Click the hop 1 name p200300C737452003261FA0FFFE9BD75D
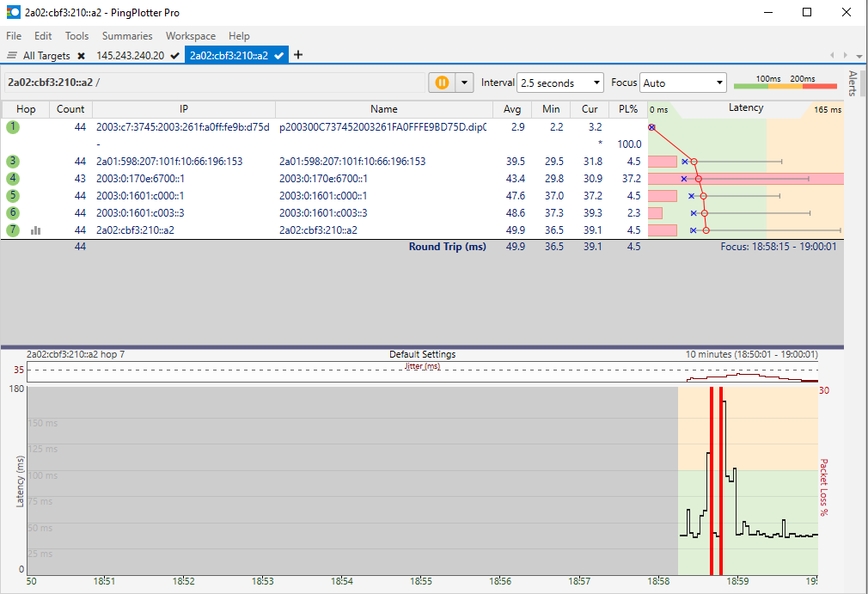 (382, 126)
